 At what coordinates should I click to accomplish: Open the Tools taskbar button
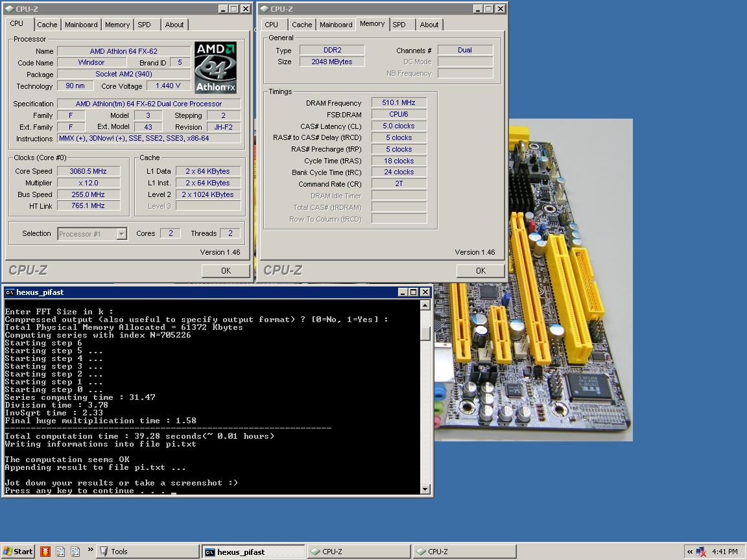tap(148, 552)
